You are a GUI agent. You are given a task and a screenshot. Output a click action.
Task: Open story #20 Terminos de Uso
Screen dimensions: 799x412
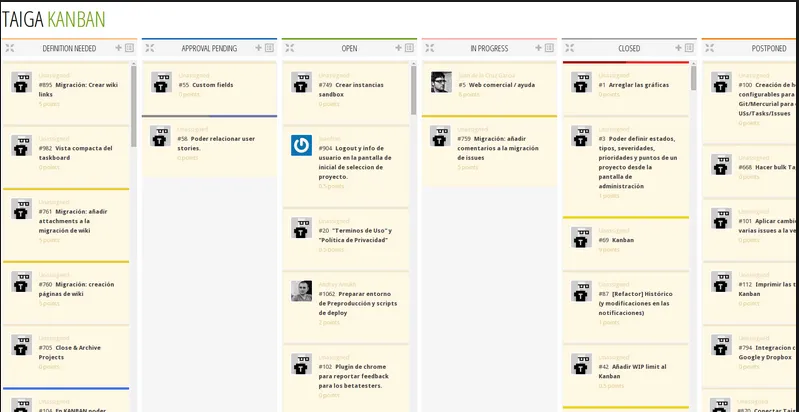tap(355, 235)
